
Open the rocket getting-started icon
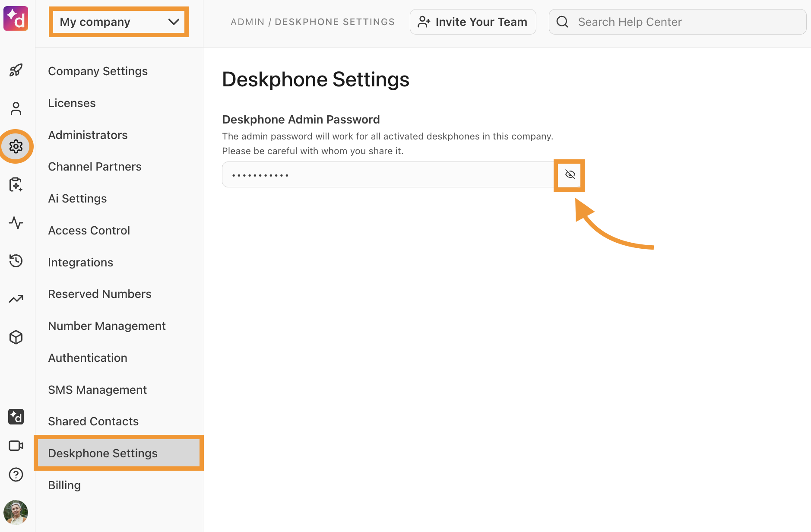pyautogui.click(x=16, y=70)
